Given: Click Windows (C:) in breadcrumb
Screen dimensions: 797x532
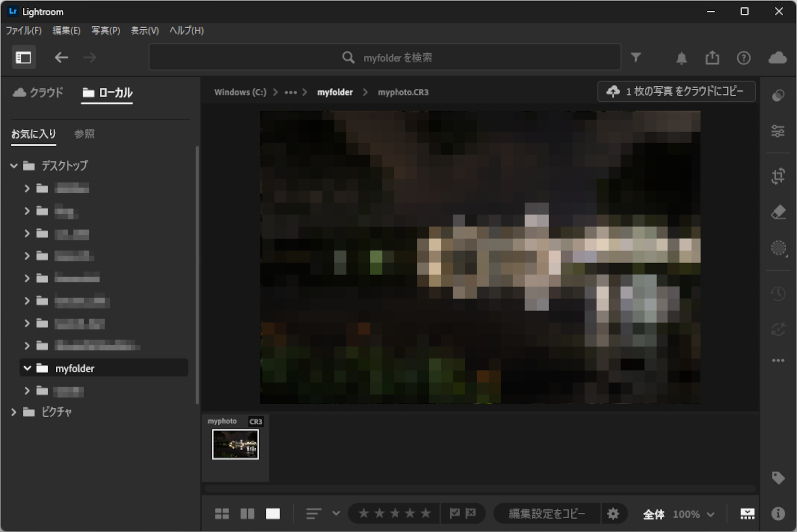Looking at the screenshot, I should coord(240,92).
